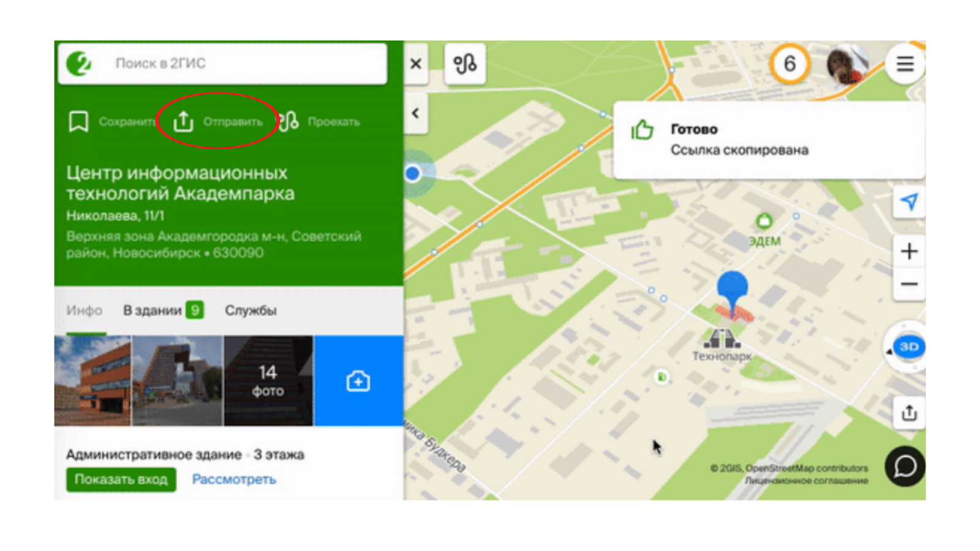Click the notification counter '6' badge
980x551 pixels.
(x=790, y=63)
